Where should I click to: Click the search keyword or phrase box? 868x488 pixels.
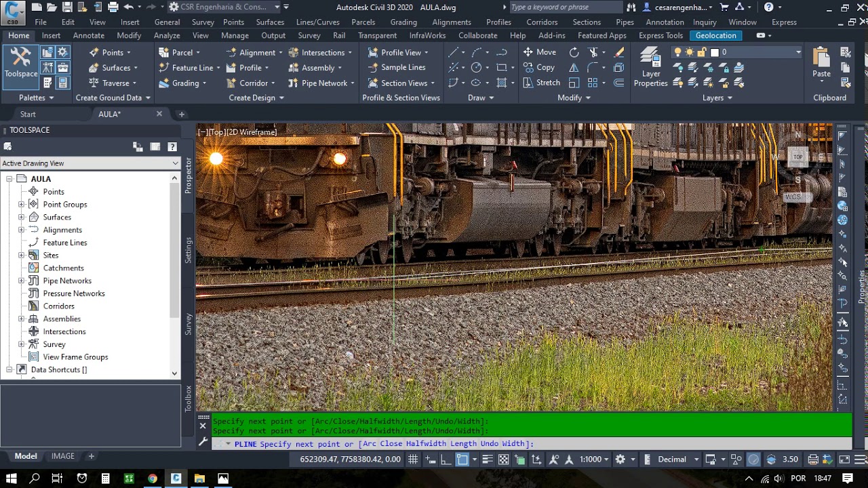[564, 7]
